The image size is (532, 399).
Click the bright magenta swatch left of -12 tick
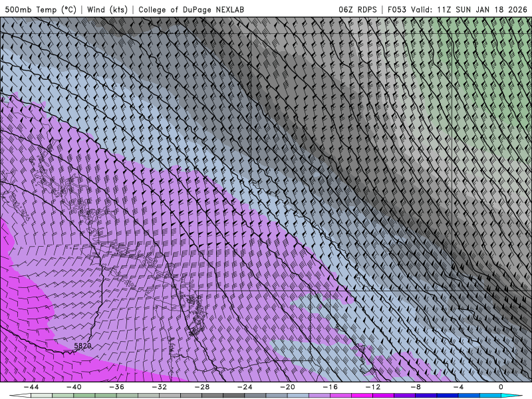point(362,396)
